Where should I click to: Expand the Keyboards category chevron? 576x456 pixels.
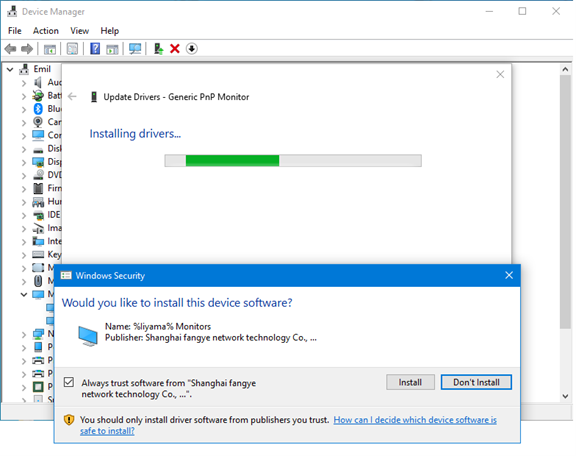coord(24,255)
